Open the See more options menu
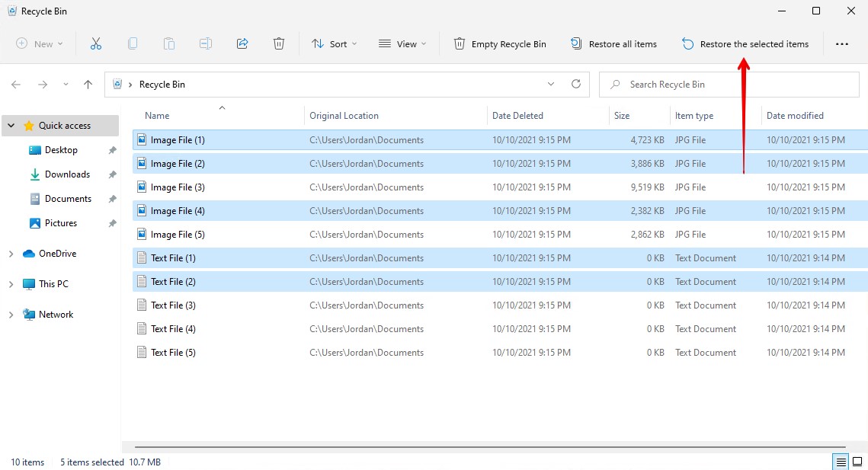This screenshot has height=470, width=868. (x=842, y=43)
